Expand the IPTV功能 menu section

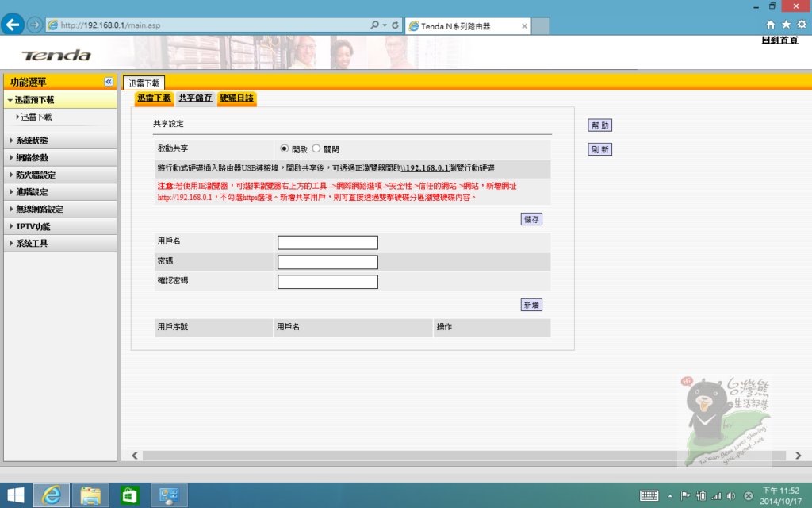[60, 226]
